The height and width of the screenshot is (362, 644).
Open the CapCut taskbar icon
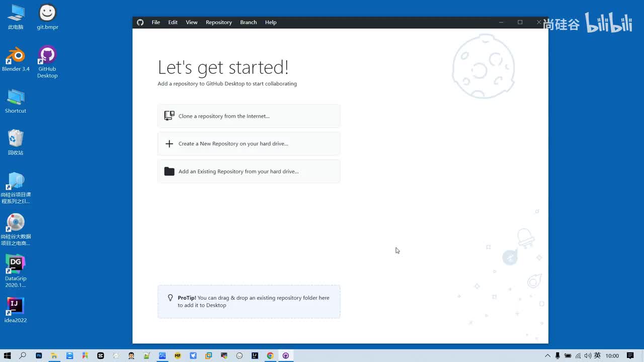point(101,355)
